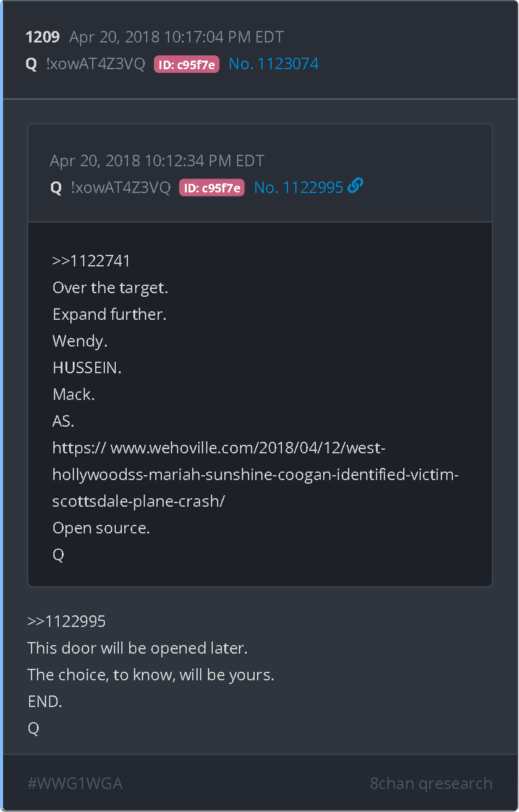Click the "Over the target." text line

pyautogui.click(x=110, y=288)
